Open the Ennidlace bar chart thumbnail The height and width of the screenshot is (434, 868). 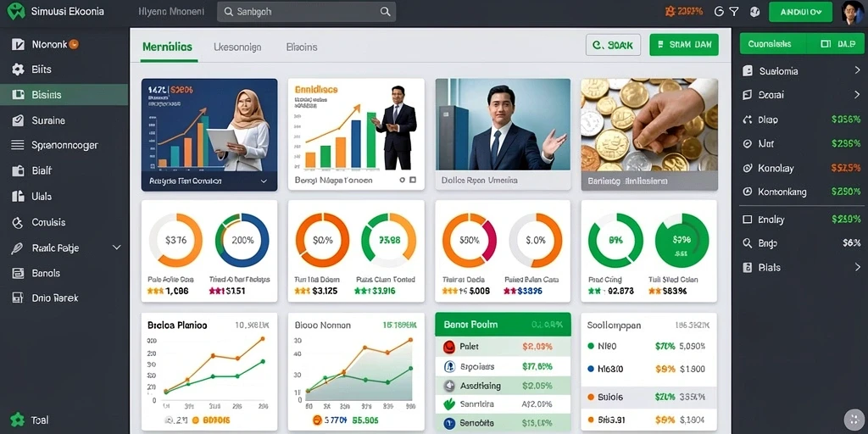356,125
